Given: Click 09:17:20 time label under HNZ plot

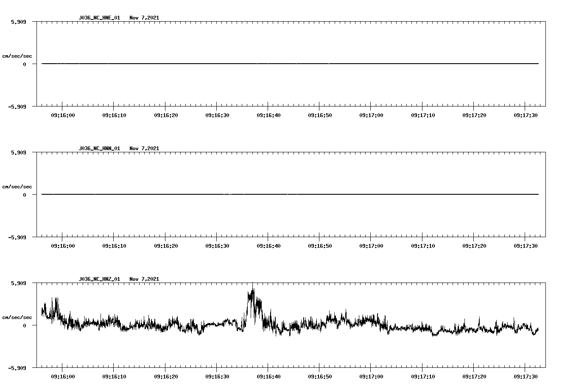Looking at the screenshot, I should click(474, 377).
